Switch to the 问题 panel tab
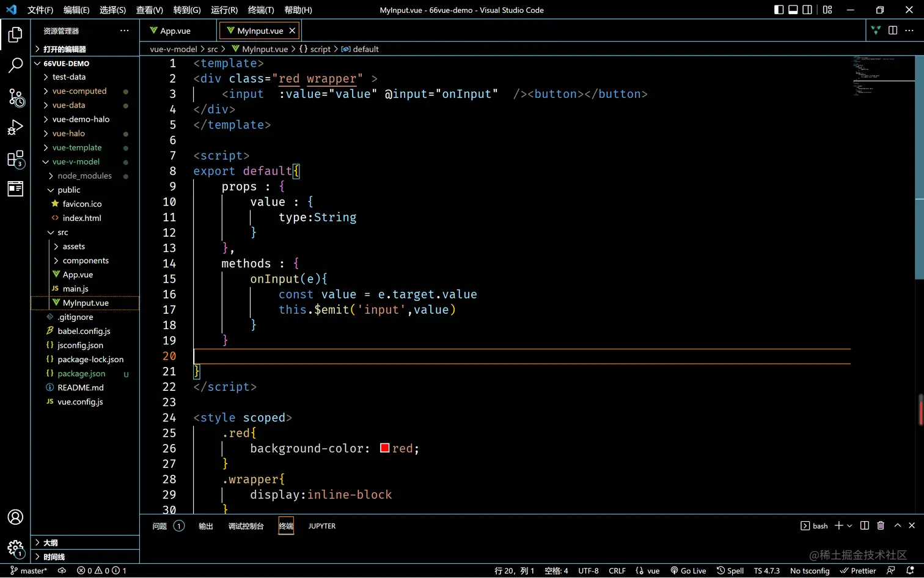Screen dimensions: 924x578 click(168, 526)
